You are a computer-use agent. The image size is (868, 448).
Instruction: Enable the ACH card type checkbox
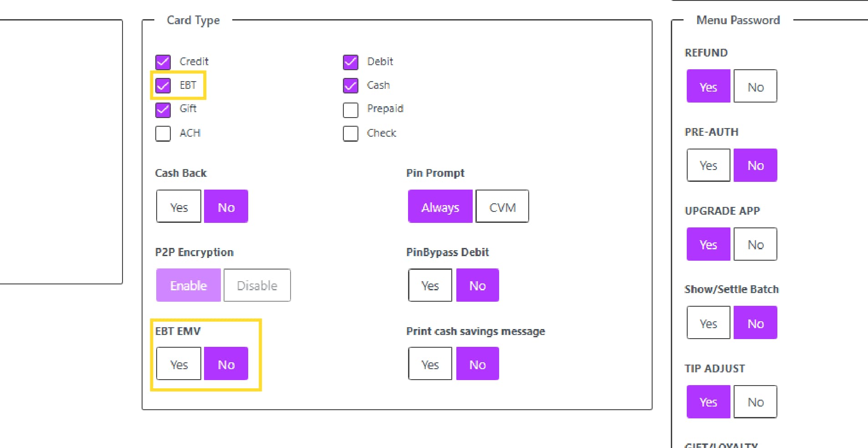tap(163, 134)
